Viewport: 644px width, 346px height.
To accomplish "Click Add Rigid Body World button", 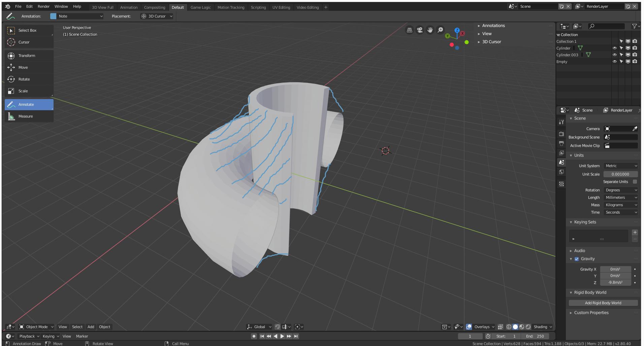I will (603, 303).
